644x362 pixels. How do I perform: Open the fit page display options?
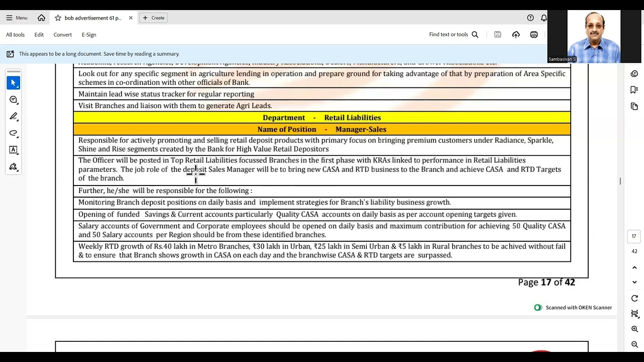point(634,314)
